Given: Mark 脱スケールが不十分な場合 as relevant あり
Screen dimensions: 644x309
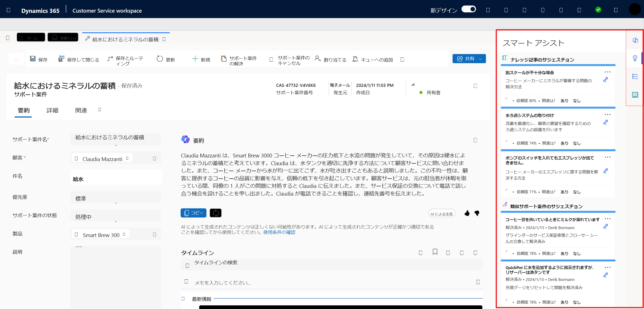Looking at the screenshot, I should point(564,101).
